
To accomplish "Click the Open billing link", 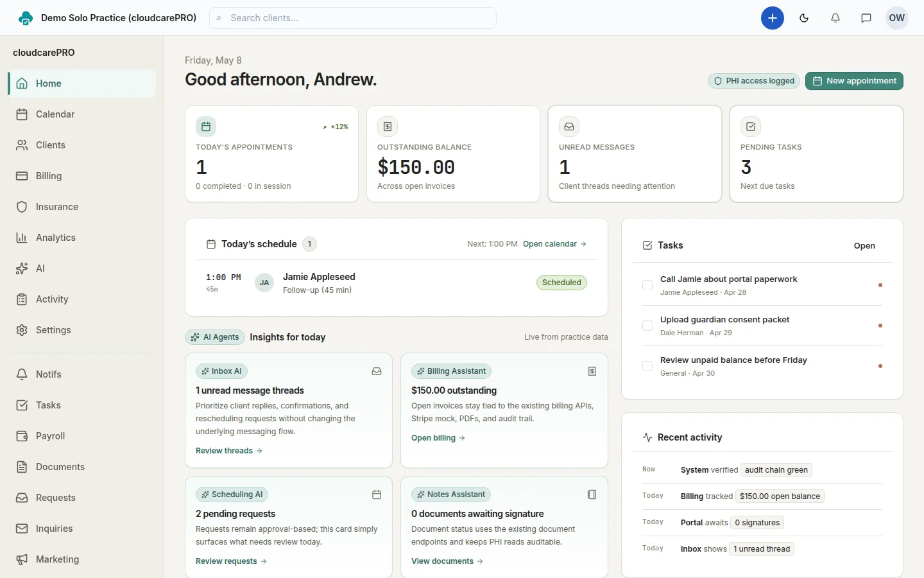I will pyautogui.click(x=438, y=438).
